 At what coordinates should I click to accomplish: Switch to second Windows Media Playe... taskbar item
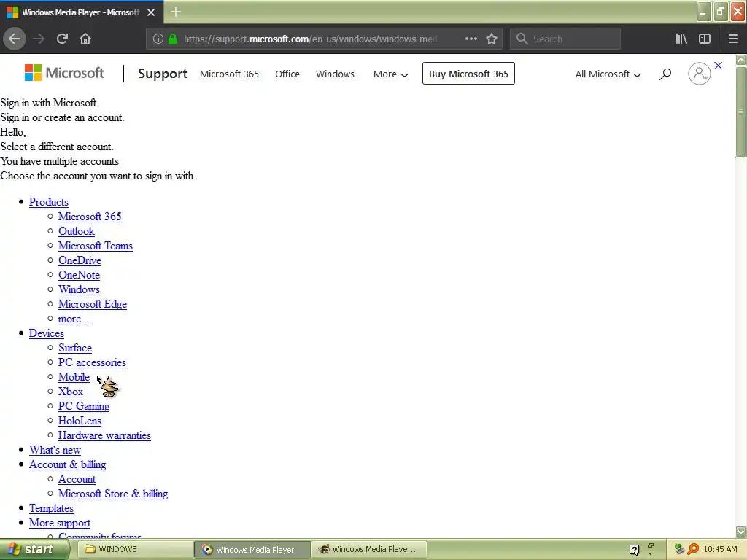click(369, 550)
